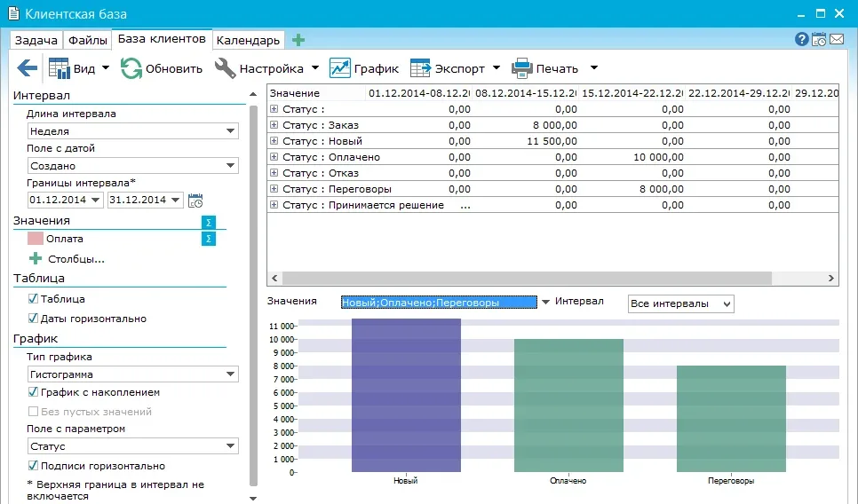This screenshot has width=858, height=504.
Task: Click the Экспорт export icon
Action: [420, 68]
